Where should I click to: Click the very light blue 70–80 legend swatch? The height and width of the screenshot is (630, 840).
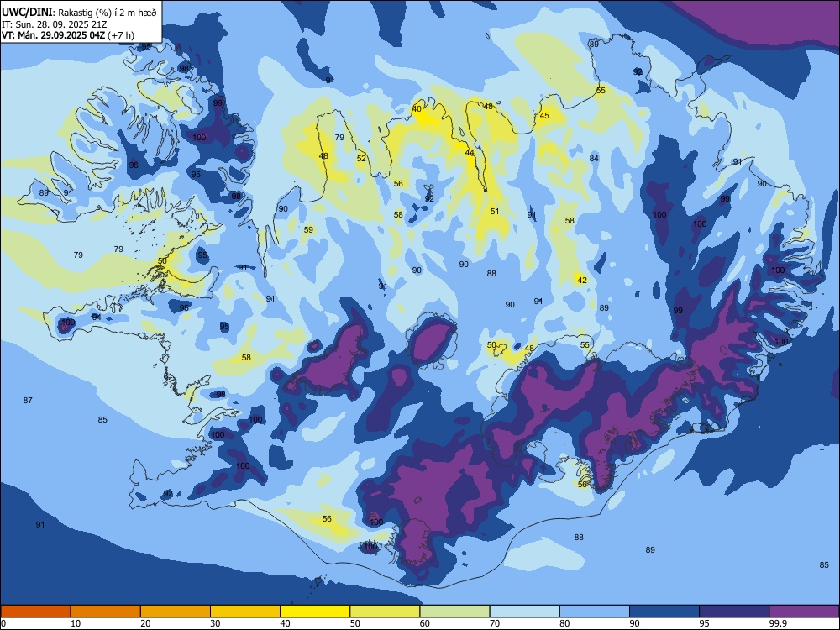pyautogui.click(x=524, y=612)
